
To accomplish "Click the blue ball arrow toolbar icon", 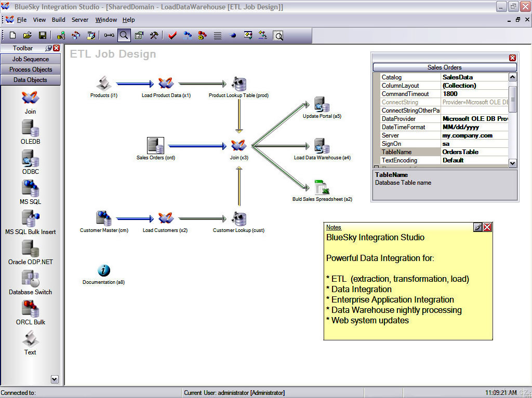I will click(x=233, y=35).
